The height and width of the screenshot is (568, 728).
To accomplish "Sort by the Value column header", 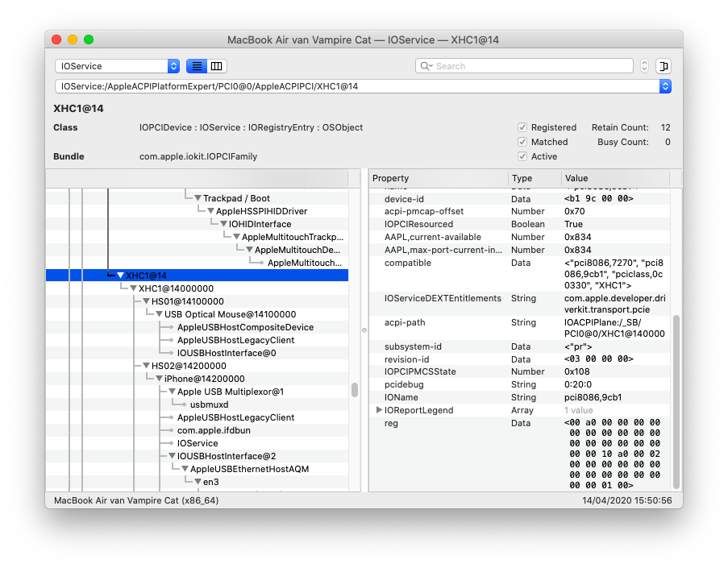I will coord(616,178).
